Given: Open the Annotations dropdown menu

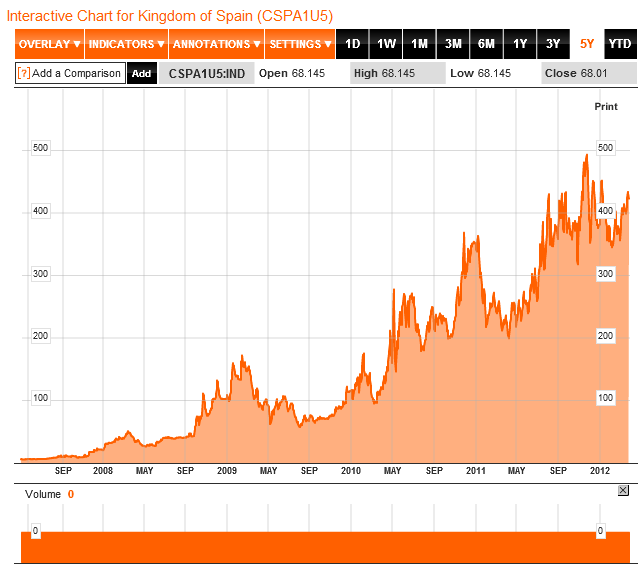Looking at the screenshot, I should pos(216,44).
